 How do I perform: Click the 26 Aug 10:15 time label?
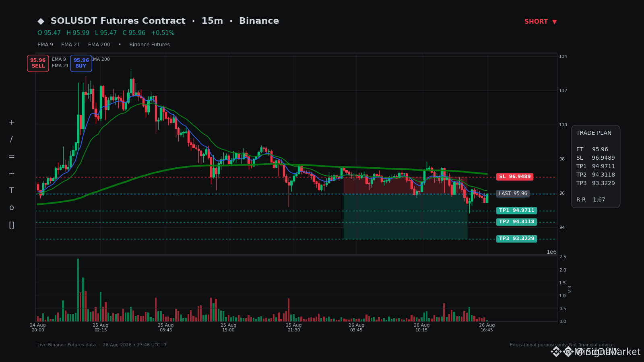(422, 327)
